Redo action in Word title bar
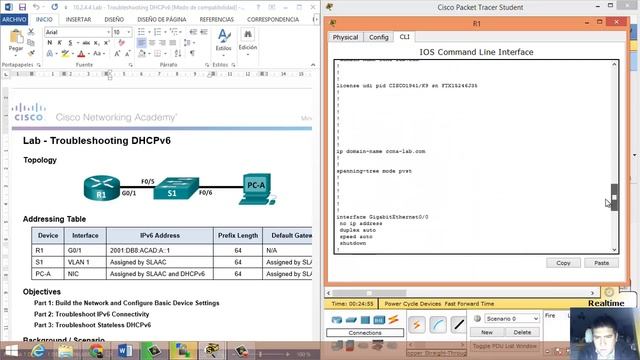 click(x=54, y=7)
